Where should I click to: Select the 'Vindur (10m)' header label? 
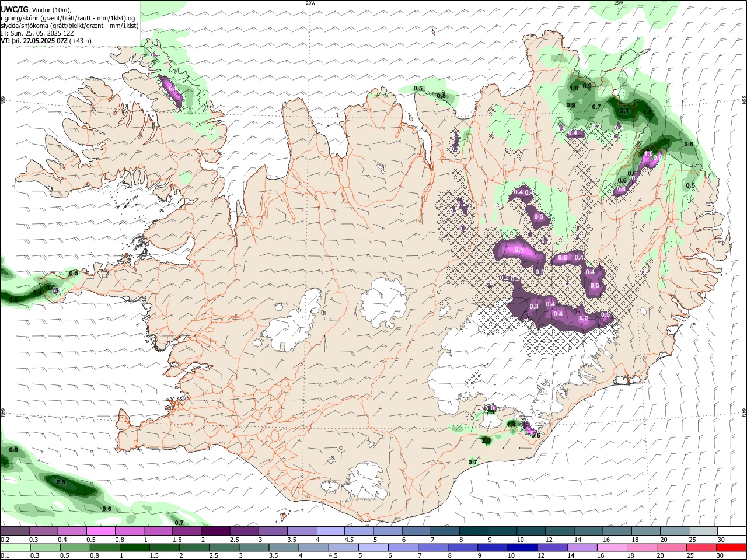pos(51,10)
